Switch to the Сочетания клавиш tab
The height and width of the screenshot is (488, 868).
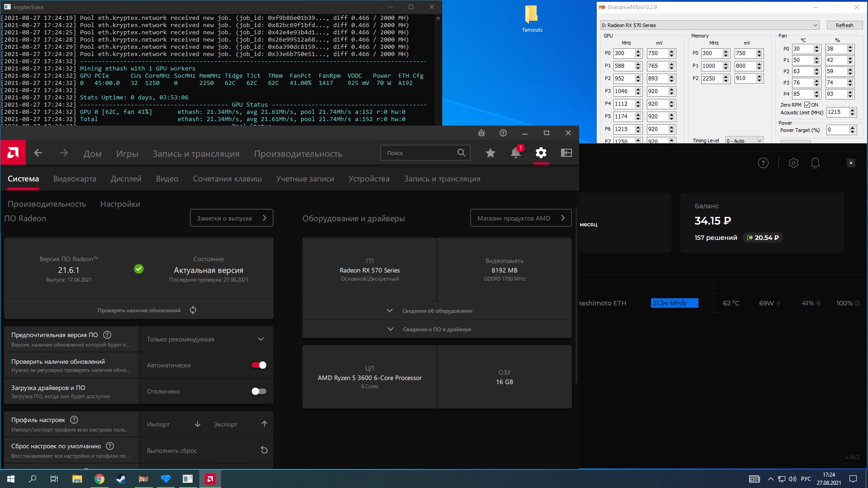(x=227, y=179)
